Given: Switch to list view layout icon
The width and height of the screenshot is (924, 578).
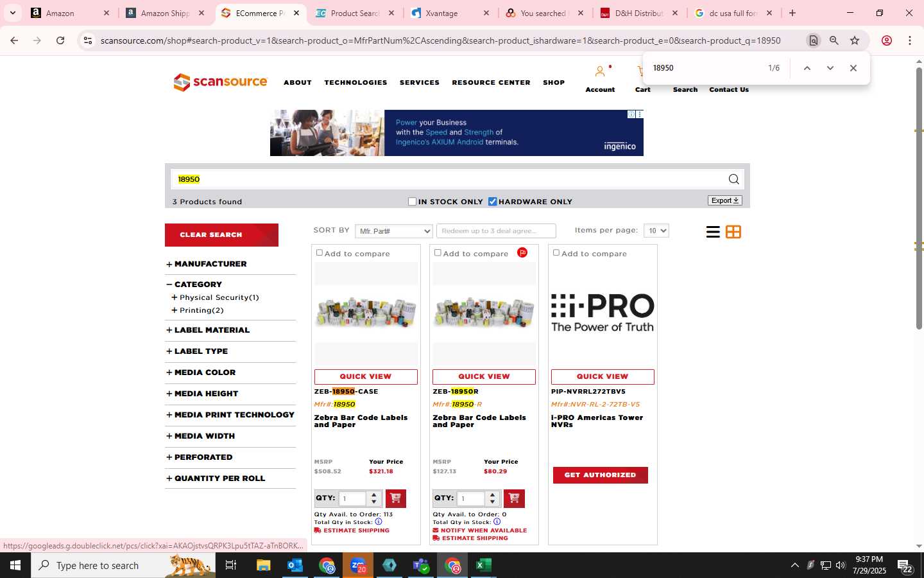Looking at the screenshot, I should tap(713, 232).
